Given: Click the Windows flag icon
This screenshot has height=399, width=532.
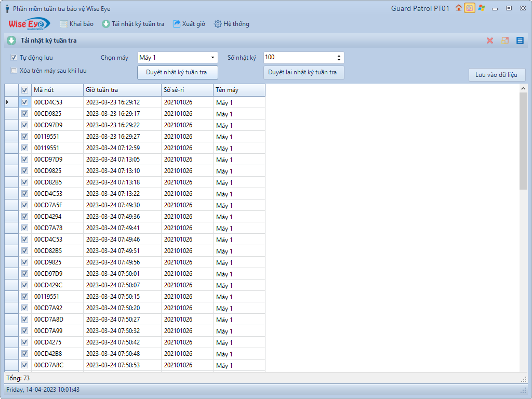Looking at the screenshot, I should [x=482, y=8].
